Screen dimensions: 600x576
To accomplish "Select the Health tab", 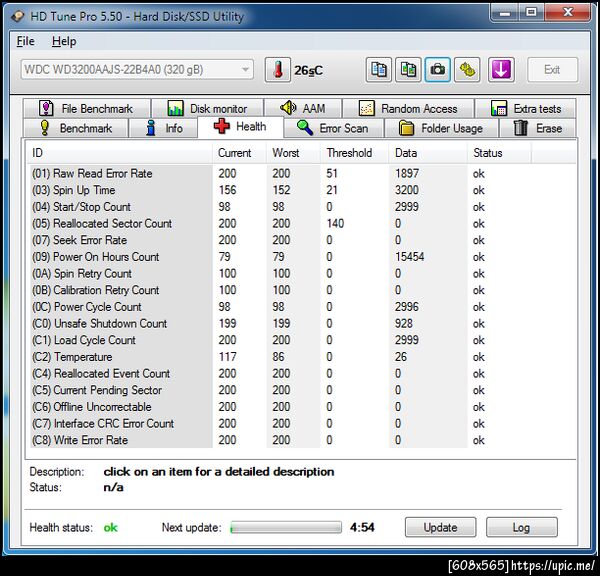I will (x=240, y=127).
